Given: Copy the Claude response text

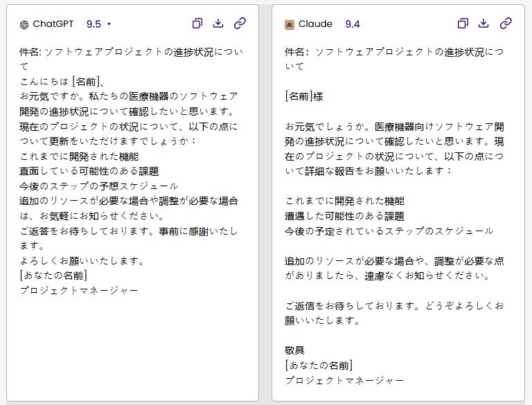Looking at the screenshot, I should 463,24.
